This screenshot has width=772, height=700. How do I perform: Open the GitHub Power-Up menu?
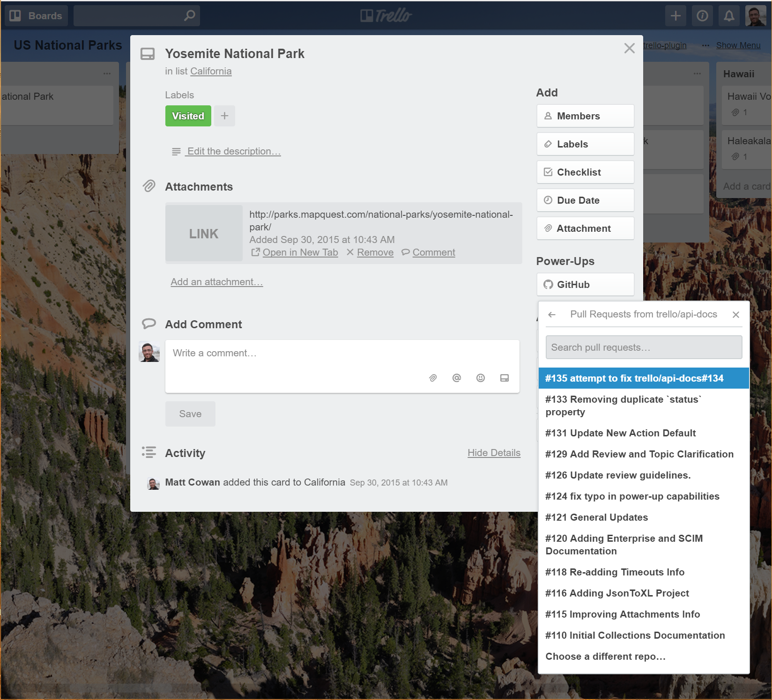pyautogui.click(x=585, y=285)
